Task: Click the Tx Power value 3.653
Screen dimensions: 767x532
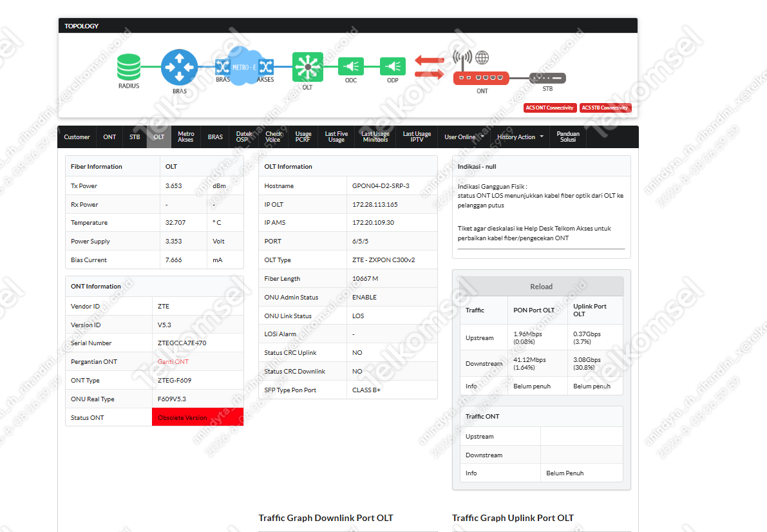Action: [174, 186]
